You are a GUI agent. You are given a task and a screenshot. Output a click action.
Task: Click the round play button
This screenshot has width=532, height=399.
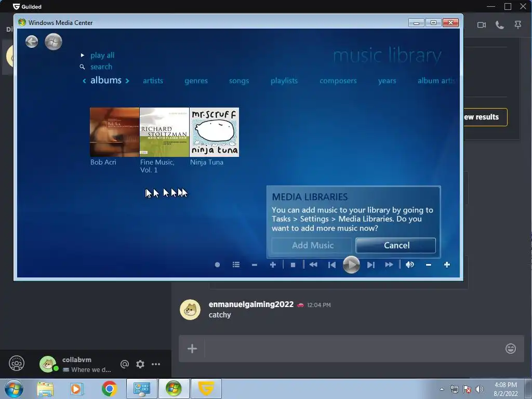pos(351,264)
